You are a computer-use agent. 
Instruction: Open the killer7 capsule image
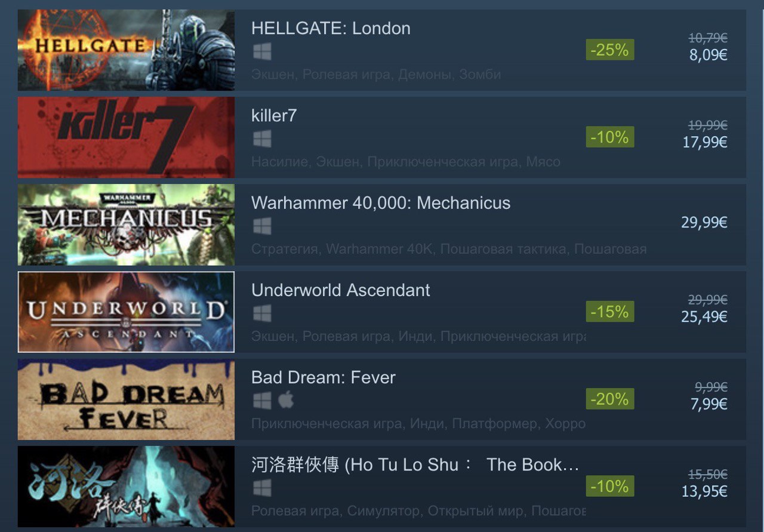point(126,137)
